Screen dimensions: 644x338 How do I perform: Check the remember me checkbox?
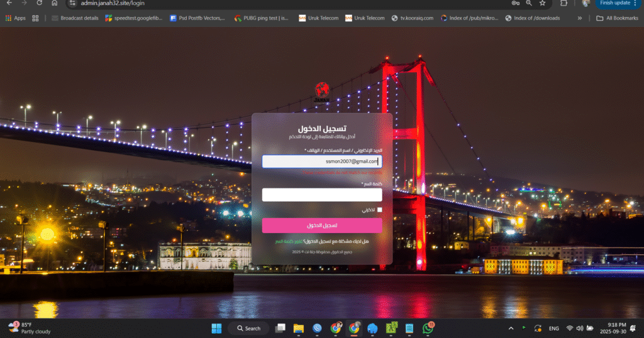379,210
